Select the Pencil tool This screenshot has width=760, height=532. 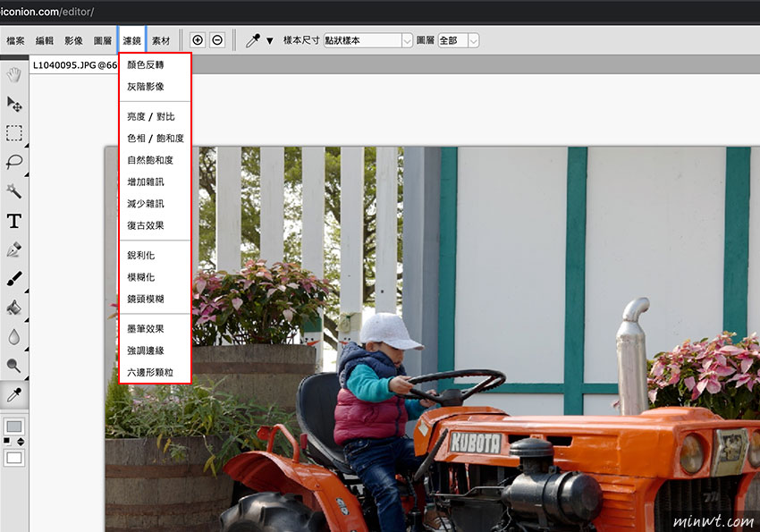(x=14, y=249)
